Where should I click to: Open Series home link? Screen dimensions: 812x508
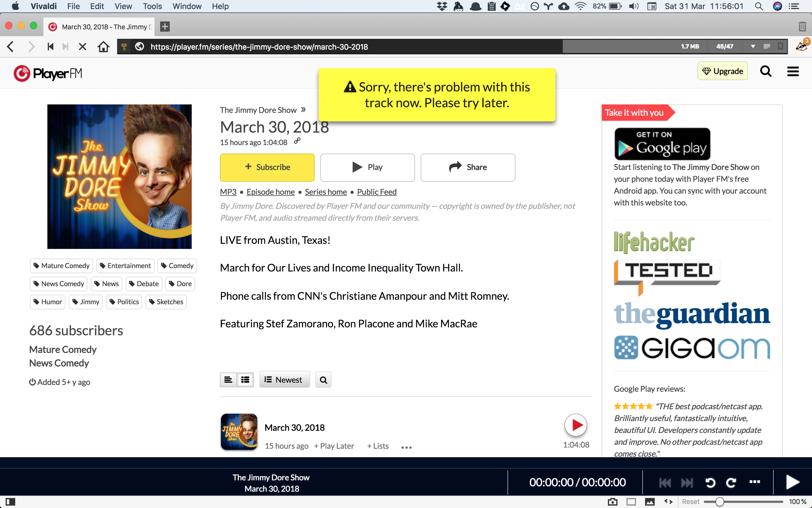[326, 192]
